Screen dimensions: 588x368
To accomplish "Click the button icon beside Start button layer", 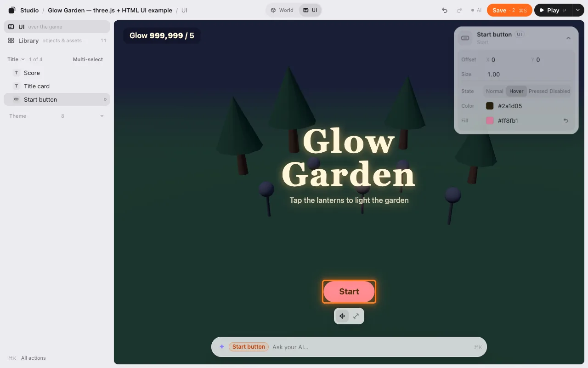I will tap(17, 99).
